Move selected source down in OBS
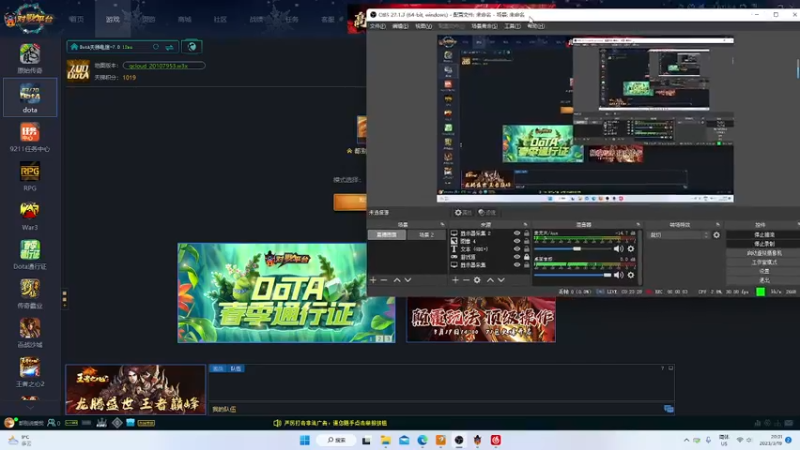The height and width of the screenshot is (450, 800). pos(501,280)
